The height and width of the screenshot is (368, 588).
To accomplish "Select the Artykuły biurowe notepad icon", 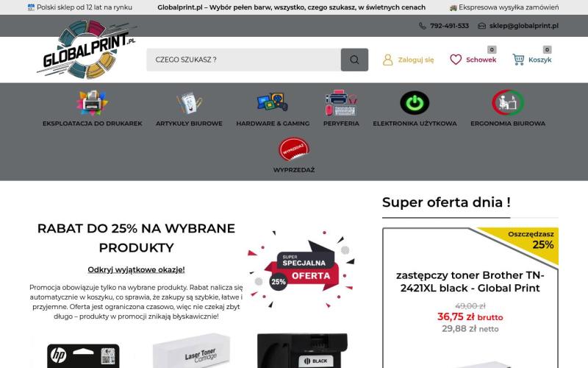I will click(190, 102).
